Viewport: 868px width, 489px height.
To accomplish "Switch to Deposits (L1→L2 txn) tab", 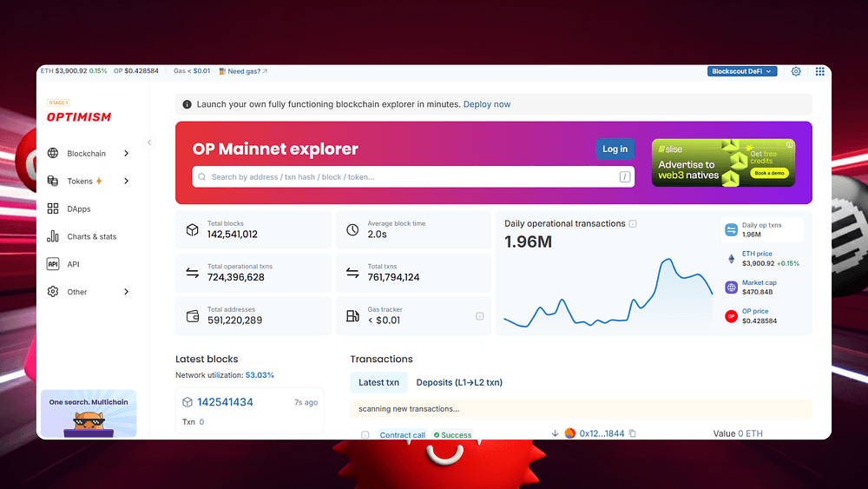I will pos(459,383).
